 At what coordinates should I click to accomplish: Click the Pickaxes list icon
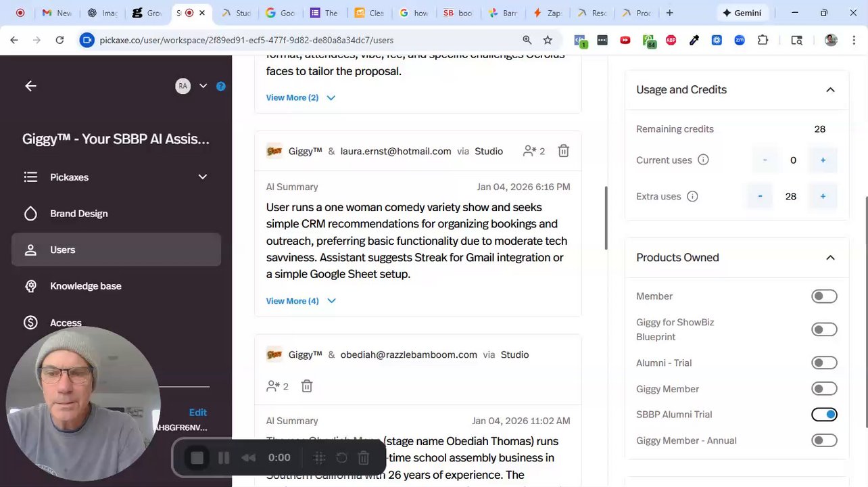pos(30,177)
